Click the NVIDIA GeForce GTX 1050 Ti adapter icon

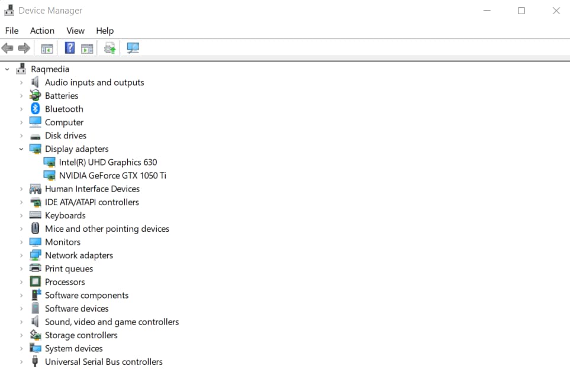pos(50,176)
